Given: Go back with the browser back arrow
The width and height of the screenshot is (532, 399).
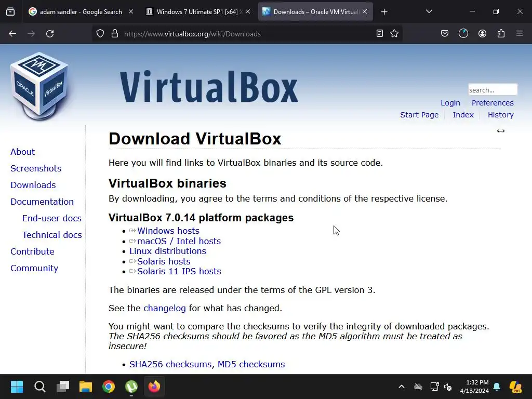Looking at the screenshot, I should [12, 34].
